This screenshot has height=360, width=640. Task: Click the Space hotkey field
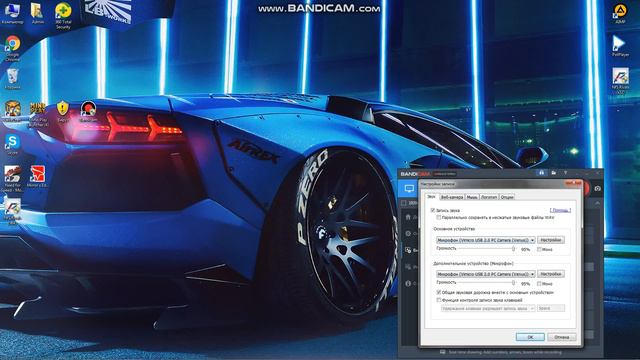pyautogui.click(x=551, y=309)
